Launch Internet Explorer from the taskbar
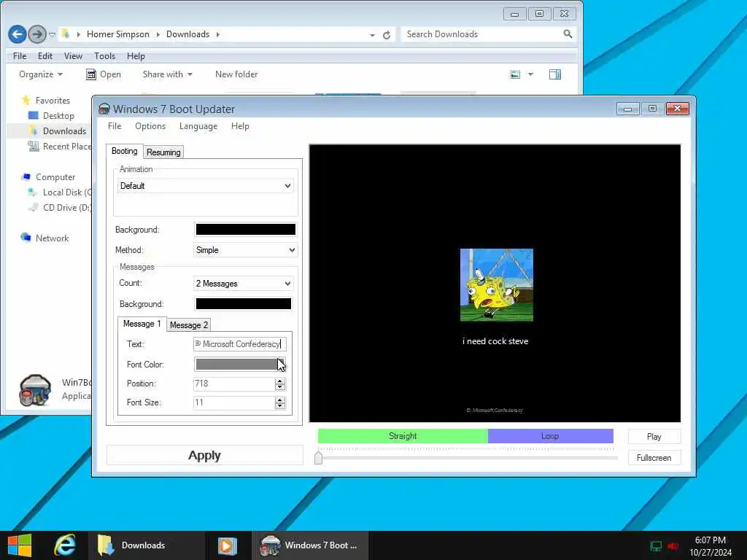Viewport: 747px width, 560px height. click(x=64, y=545)
